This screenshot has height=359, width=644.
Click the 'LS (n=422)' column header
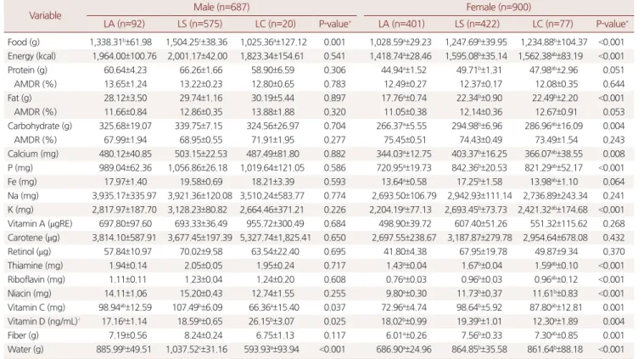477,24
